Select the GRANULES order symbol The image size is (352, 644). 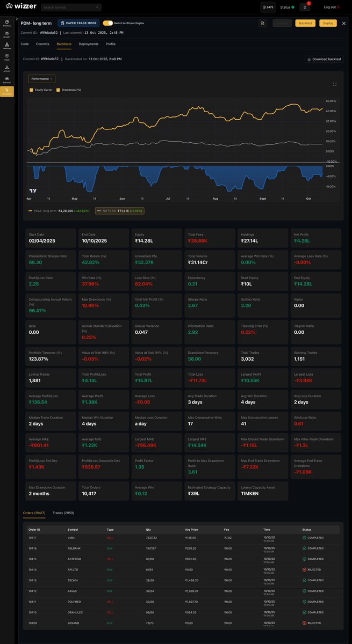75,612
